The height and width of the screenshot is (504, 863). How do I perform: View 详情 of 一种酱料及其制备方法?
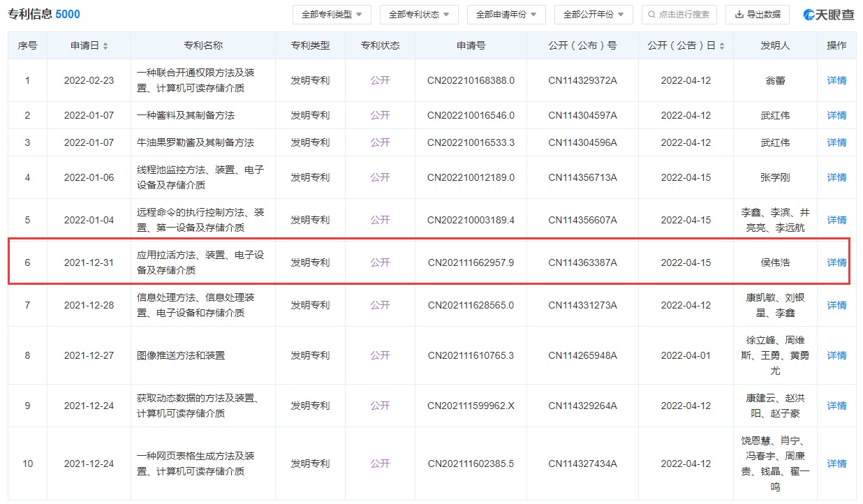(x=836, y=115)
